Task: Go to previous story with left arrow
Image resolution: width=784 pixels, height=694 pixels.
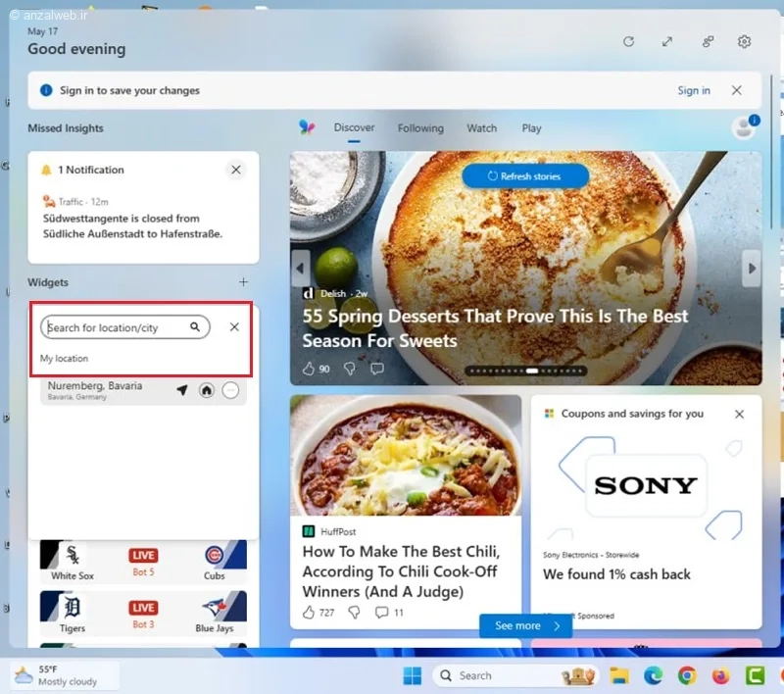Action: 301,267
